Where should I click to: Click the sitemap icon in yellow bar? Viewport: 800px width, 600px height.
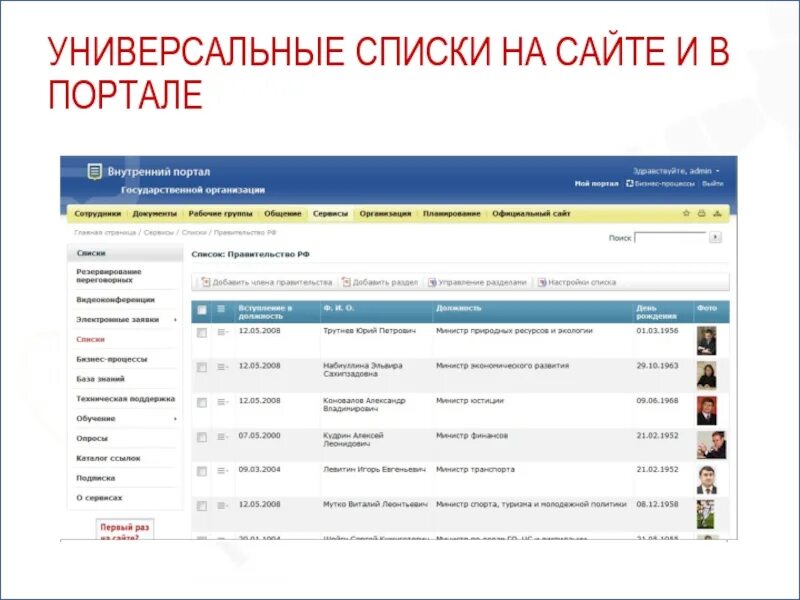tap(717, 213)
